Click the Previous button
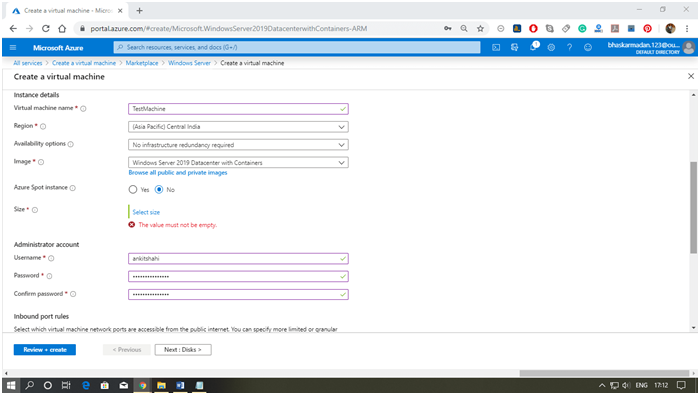This screenshot has width=700, height=395. pyautogui.click(x=127, y=349)
